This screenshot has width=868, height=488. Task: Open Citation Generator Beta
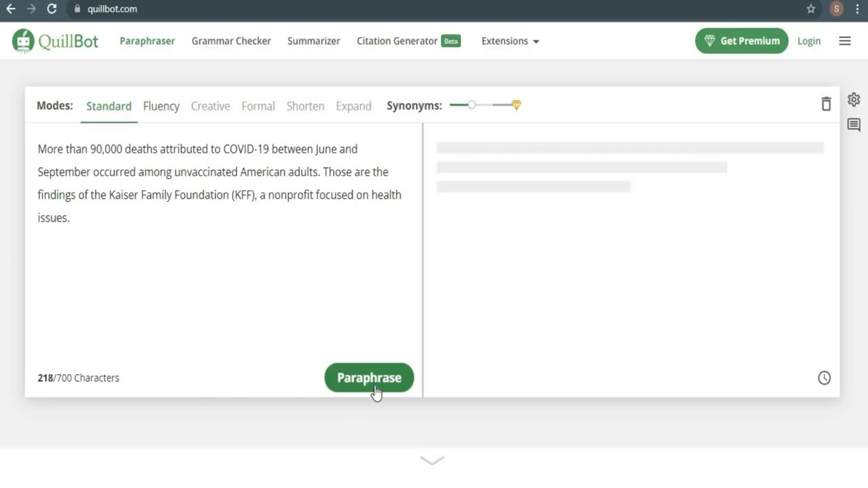[x=409, y=41]
